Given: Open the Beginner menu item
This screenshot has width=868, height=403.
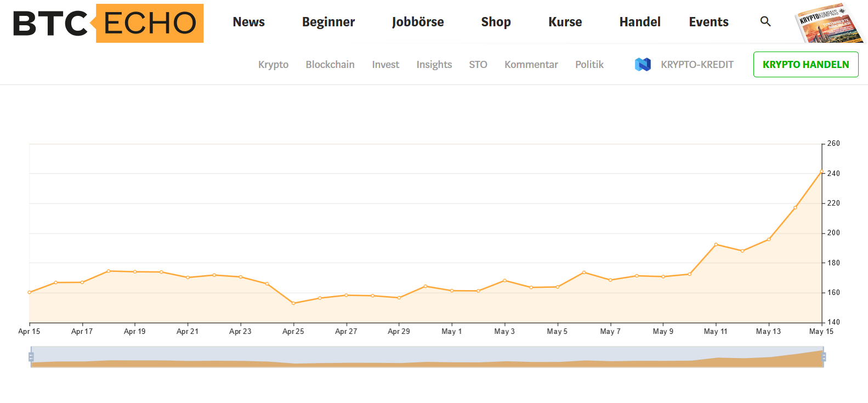Looking at the screenshot, I should 328,22.
